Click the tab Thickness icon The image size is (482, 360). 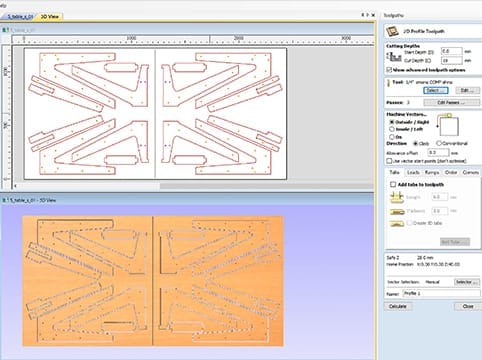coord(396,211)
